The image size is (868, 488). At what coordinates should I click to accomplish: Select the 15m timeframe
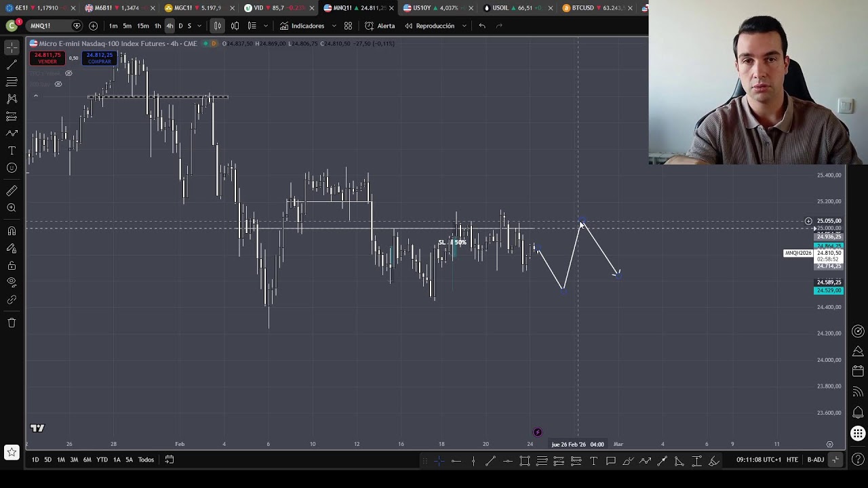point(143,26)
